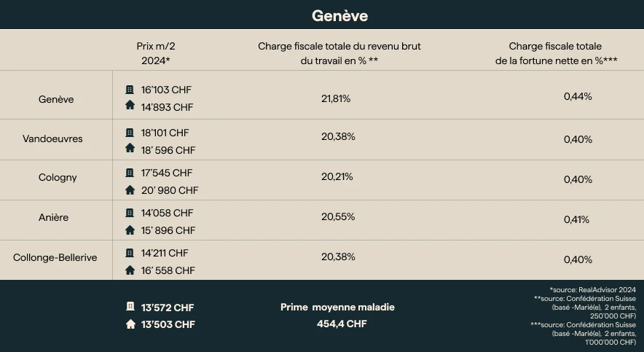Click the house icon beside 18' 596 CHF
This screenshot has height=352, width=644.
click(130, 149)
